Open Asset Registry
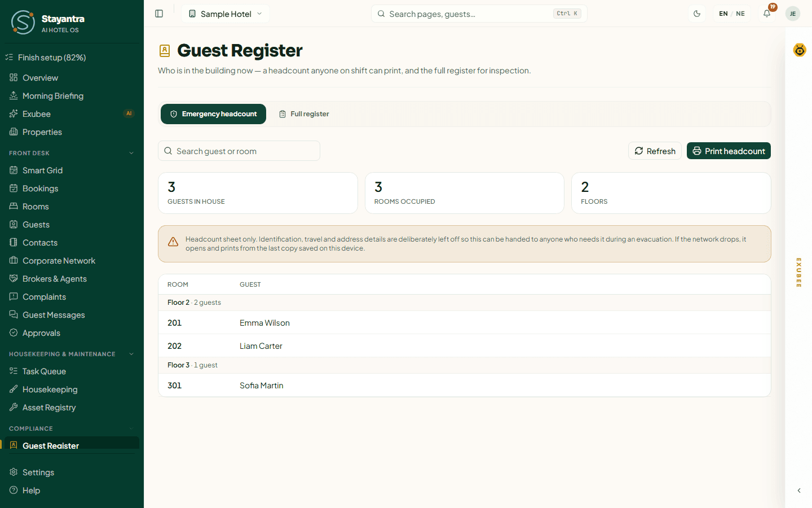 pos(72,408)
